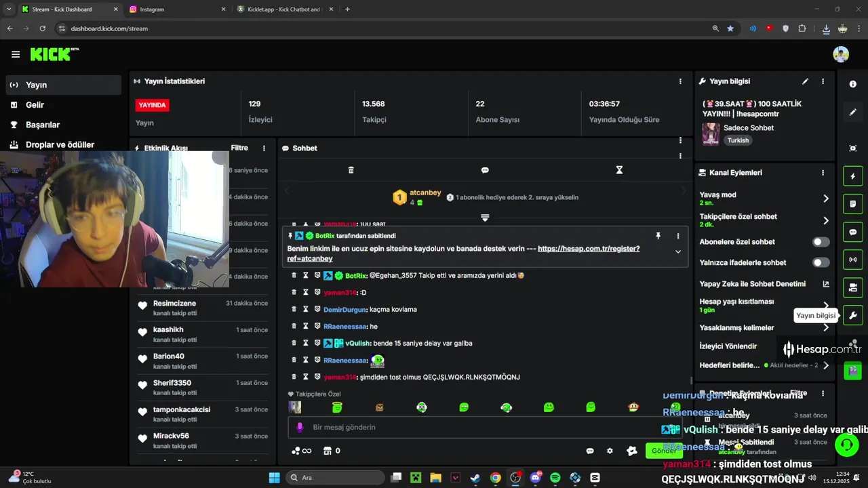Click the green headset support button
868x488 pixels.
[x=847, y=445]
